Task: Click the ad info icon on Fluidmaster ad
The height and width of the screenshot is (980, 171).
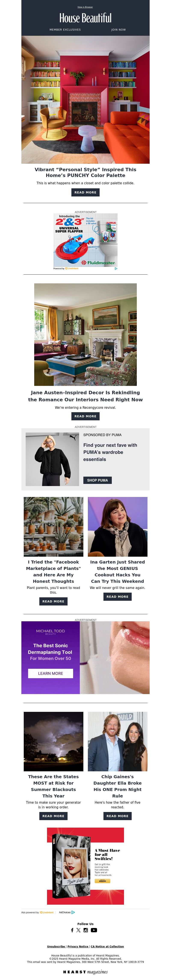Action: (x=116, y=269)
